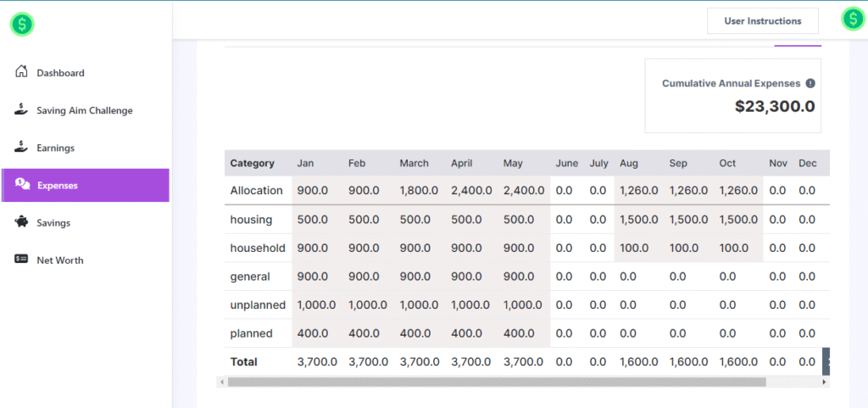Click the Allocation April 2,400.0 cell
Screen dimensions: 868x408
470,191
